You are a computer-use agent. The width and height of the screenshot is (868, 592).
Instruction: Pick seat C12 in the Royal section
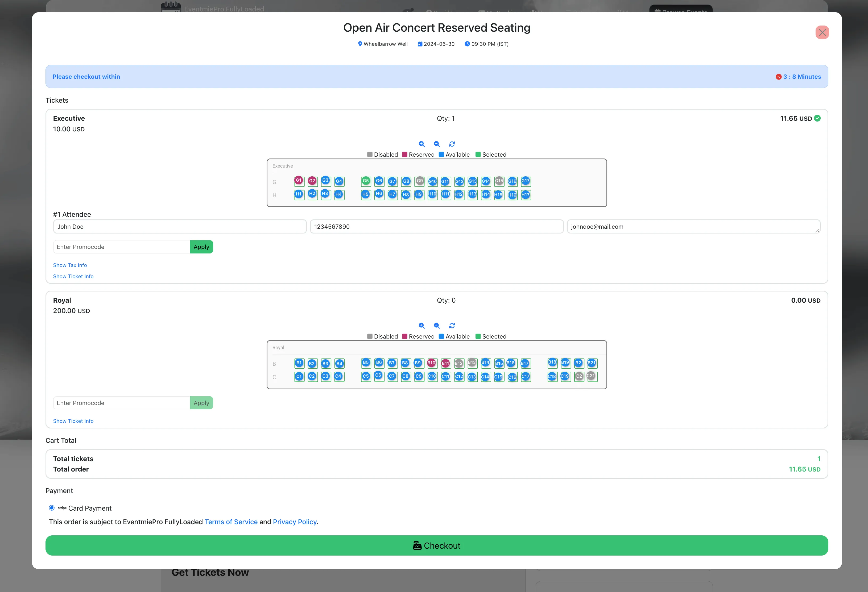click(x=459, y=377)
